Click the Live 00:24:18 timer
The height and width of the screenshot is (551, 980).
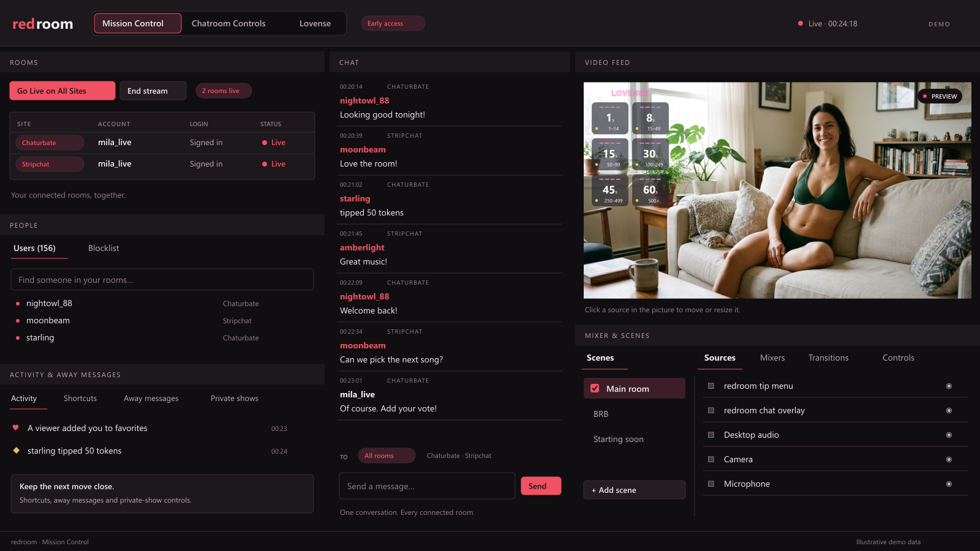(x=827, y=24)
